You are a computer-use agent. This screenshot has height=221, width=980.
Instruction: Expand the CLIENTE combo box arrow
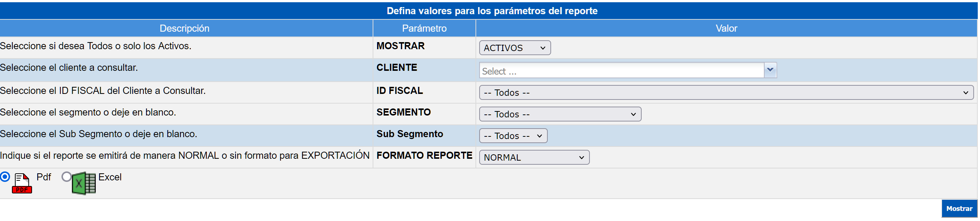point(770,70)
